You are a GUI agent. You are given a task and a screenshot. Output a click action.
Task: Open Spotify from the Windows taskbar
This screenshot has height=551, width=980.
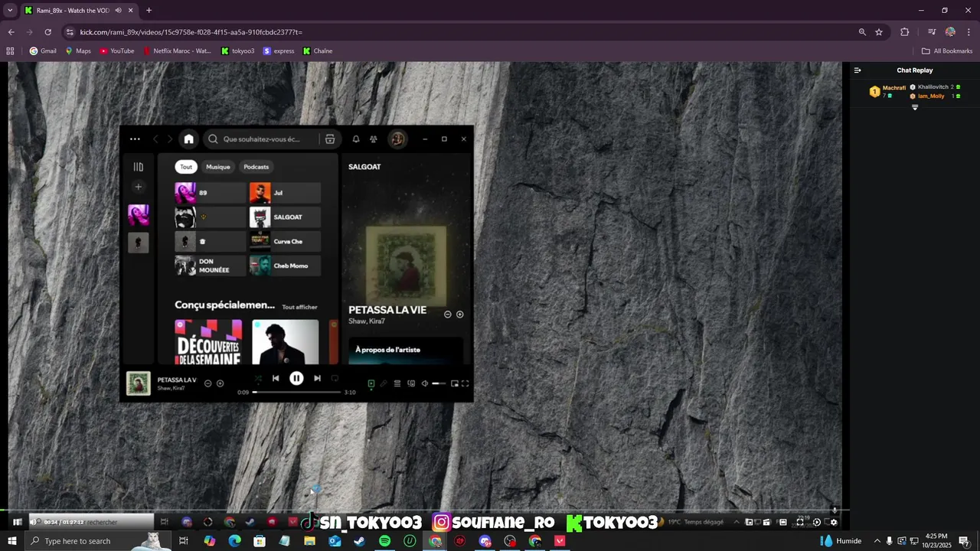pyautogui.click(x=384, y=541)
